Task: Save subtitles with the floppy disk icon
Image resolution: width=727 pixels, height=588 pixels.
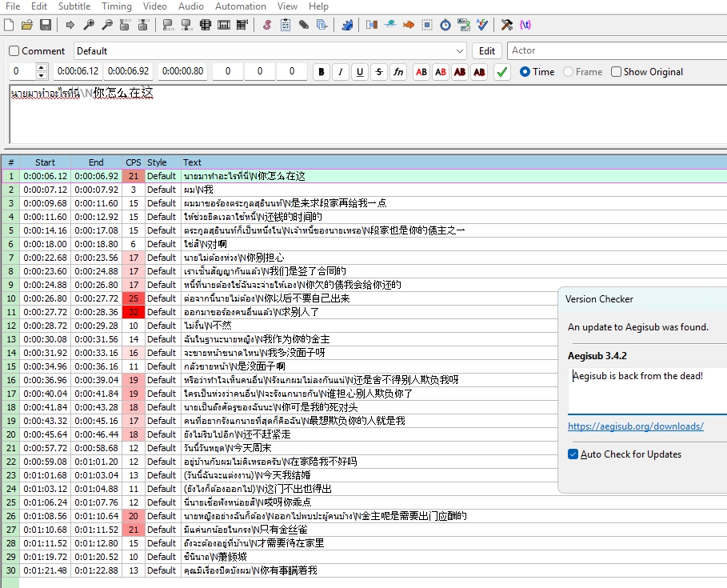Action: (46, 26)
